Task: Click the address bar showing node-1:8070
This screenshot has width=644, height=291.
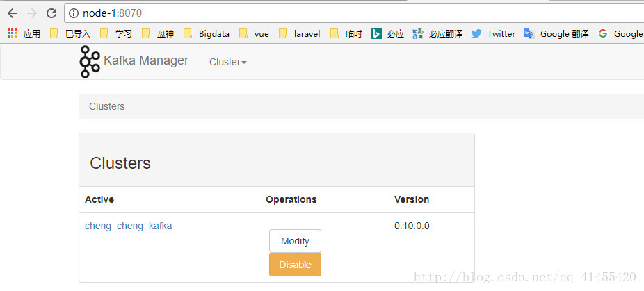Action: point(353,14)
